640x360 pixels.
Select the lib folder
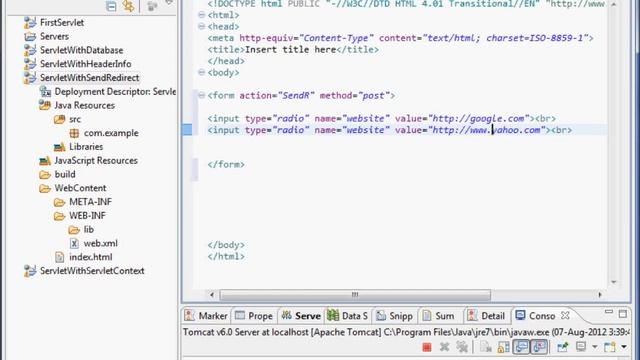(x=89, y=229)
